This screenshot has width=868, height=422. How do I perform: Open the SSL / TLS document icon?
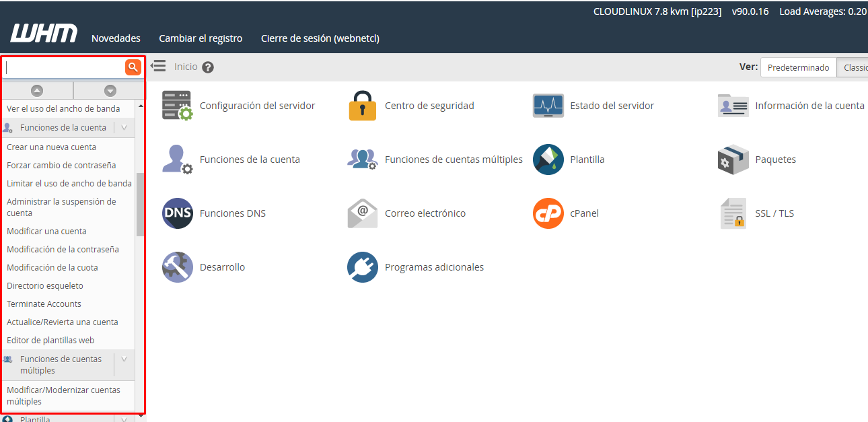(733, 213)
